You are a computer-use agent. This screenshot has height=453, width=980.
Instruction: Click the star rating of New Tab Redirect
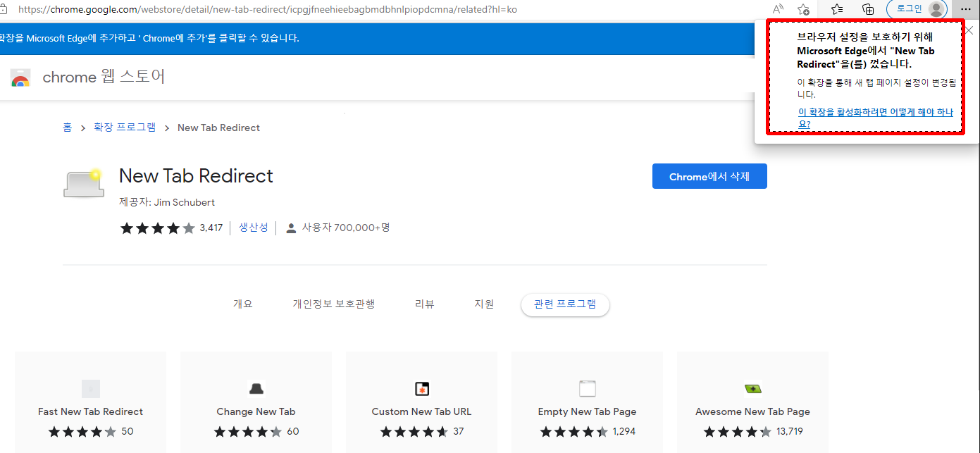[x=157, y=228]
